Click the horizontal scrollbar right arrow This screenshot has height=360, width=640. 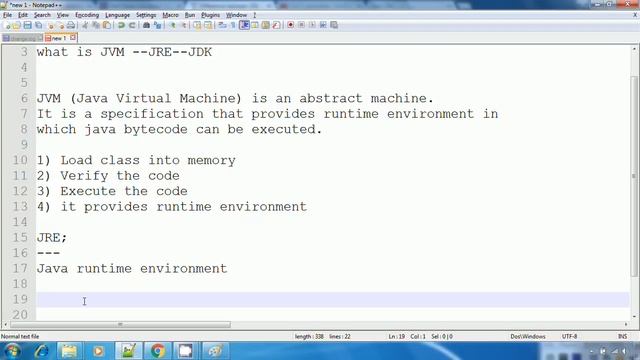pos(626,324)
